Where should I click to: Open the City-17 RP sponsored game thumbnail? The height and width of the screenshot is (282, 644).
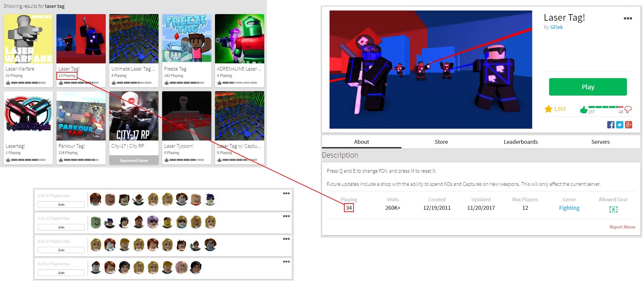[134, 116]
